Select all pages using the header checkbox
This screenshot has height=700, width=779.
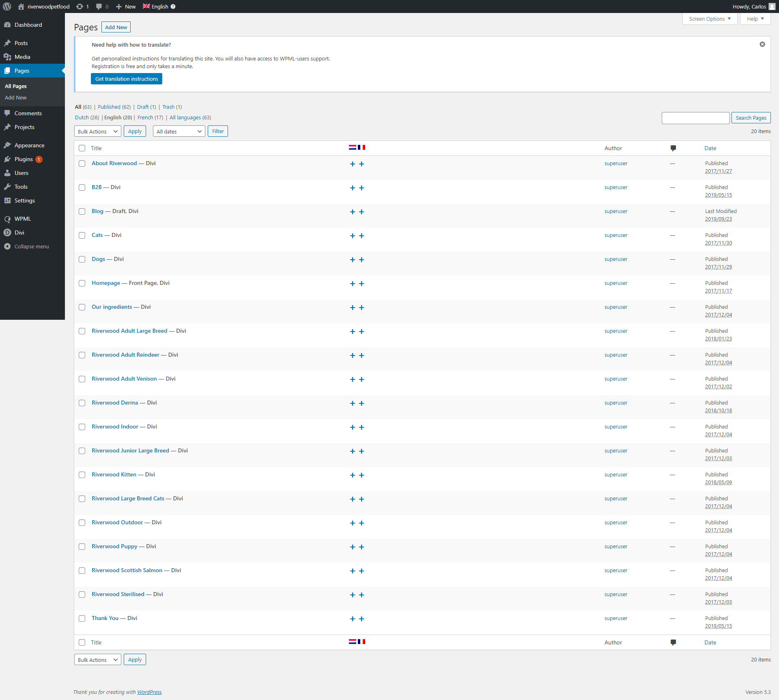[x=82, y=148]
